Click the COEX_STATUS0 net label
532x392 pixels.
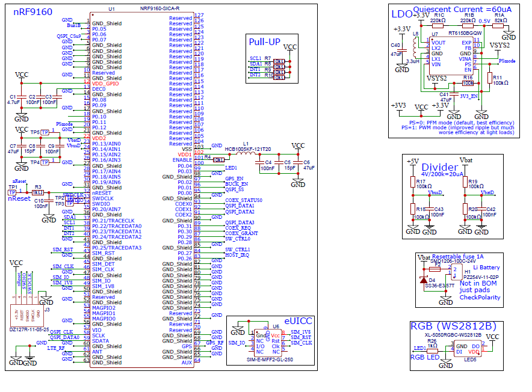[244, 200]
